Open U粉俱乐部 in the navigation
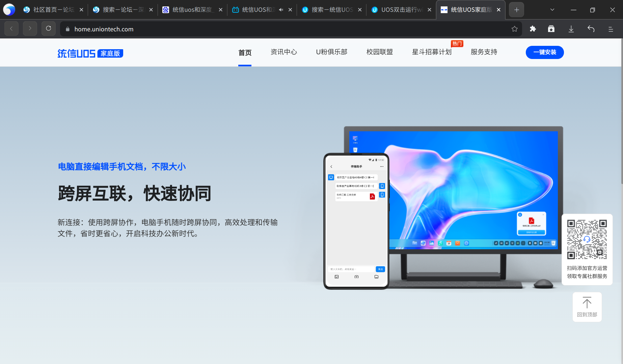Image resolution: width=623 pixels, height=364 pixels. tap(332, 52)
